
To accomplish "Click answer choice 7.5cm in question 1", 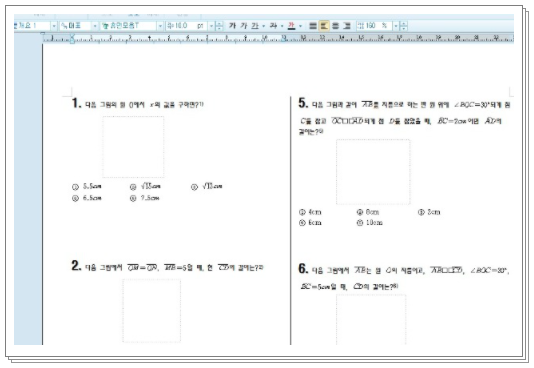I will [145, 198].
